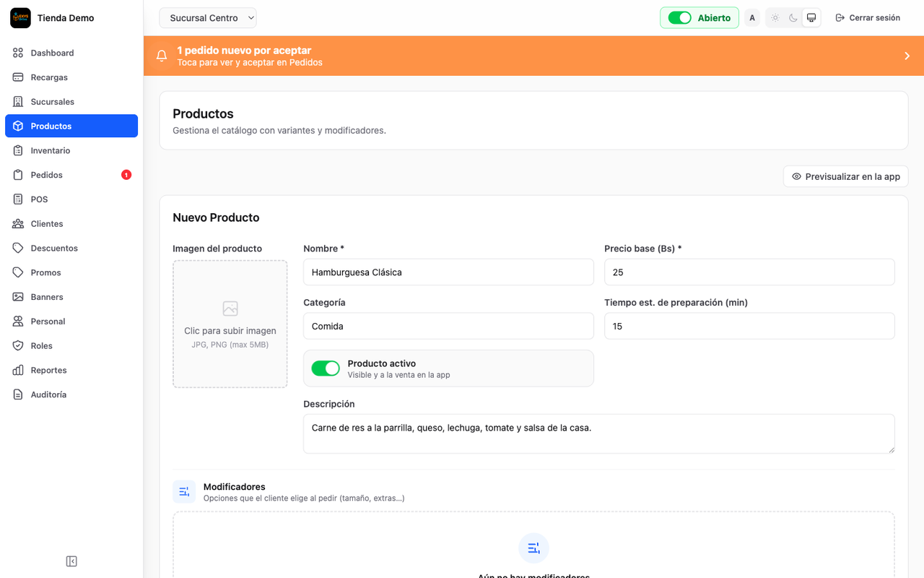The width and height of the screenshot is (924, 578).
Task: Click the empty modifiers circle icon
Action: click(x=534, y=548)
